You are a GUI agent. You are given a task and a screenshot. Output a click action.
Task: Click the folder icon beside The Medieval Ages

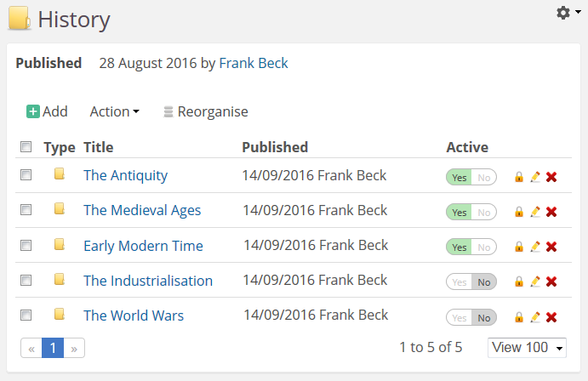click(x=60, y=210)
